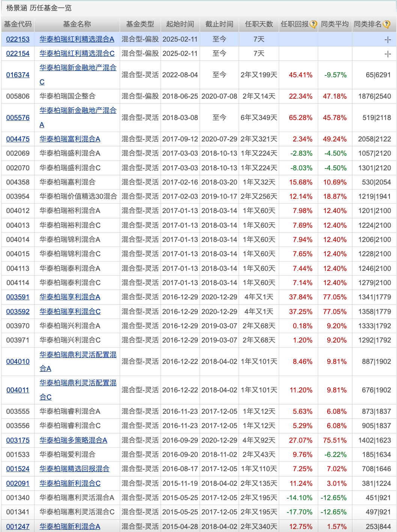Open fund code 016374 link

point(18,75)
